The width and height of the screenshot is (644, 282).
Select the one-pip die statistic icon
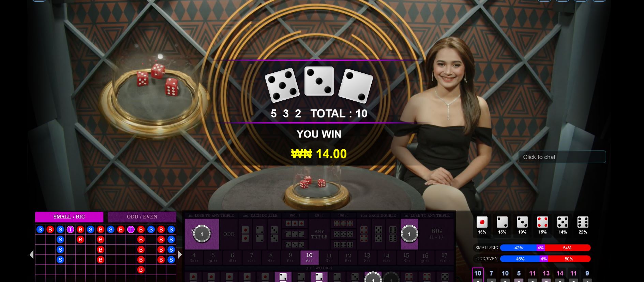pos(482,222)
